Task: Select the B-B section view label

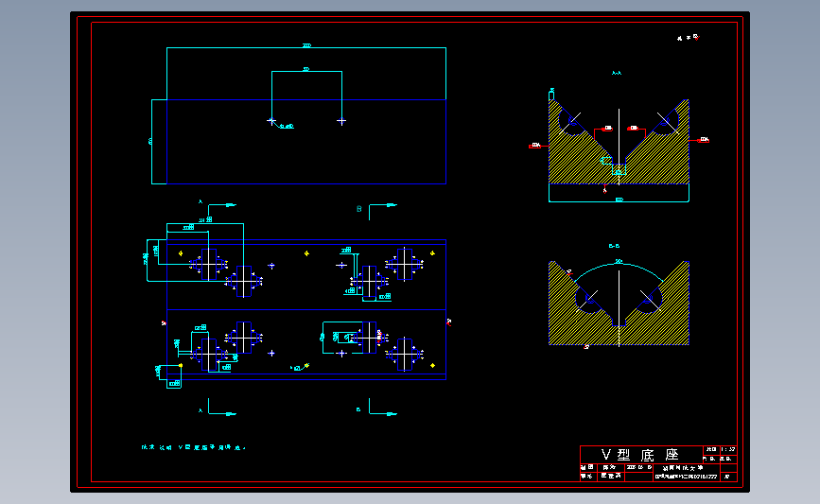Action: coord(615,246)
